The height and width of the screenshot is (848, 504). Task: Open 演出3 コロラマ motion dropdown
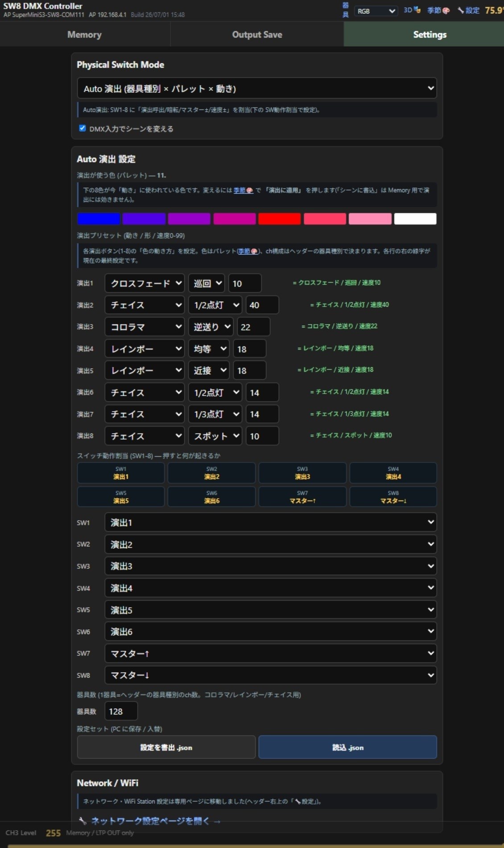tap(145, 327)
